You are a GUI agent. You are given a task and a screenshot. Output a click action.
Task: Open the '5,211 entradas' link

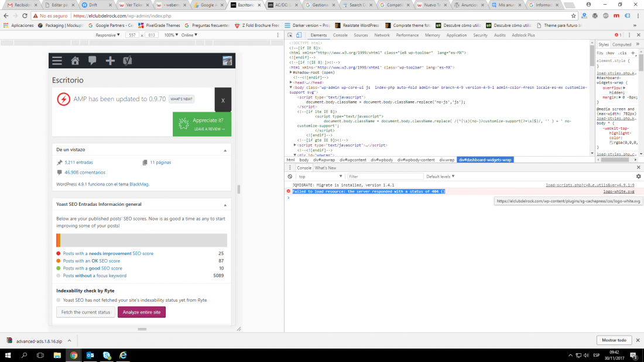point(79,163)
